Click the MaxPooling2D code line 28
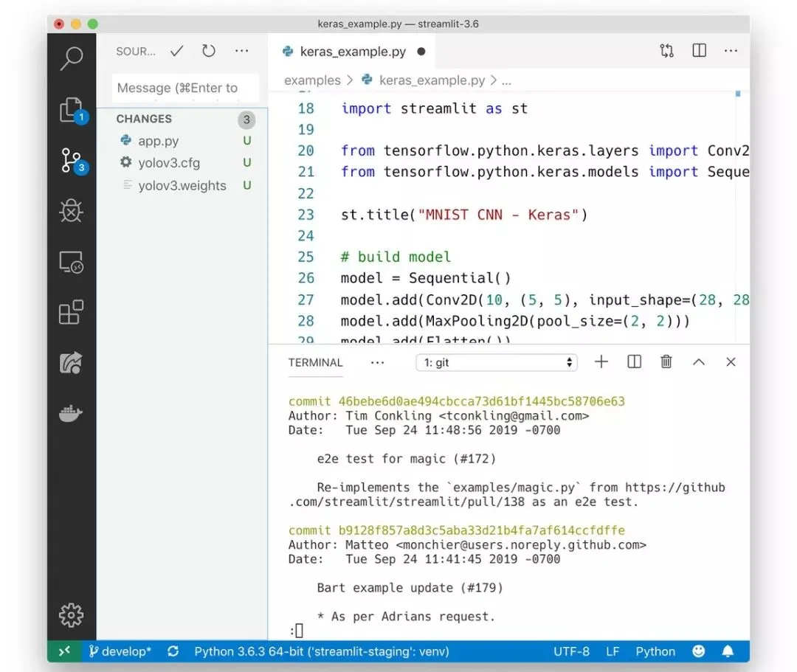Viewport: 797px width, 672px height. click(x=515, y=321)
